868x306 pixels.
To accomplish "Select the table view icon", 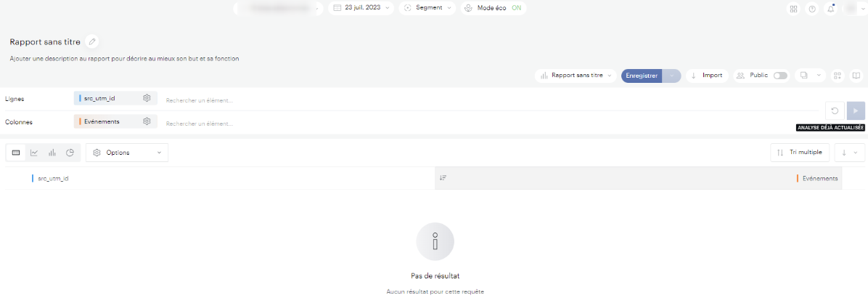I will [x=16, y=153].
